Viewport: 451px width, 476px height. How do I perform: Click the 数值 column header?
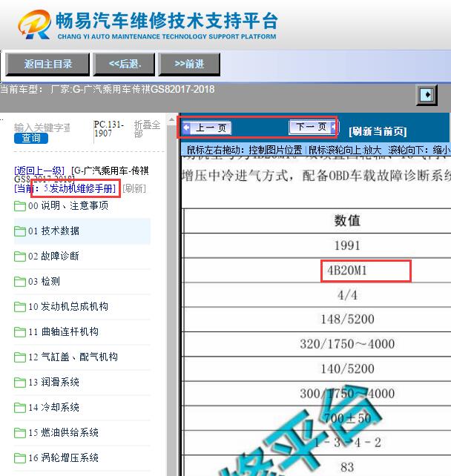coord(347,221)
